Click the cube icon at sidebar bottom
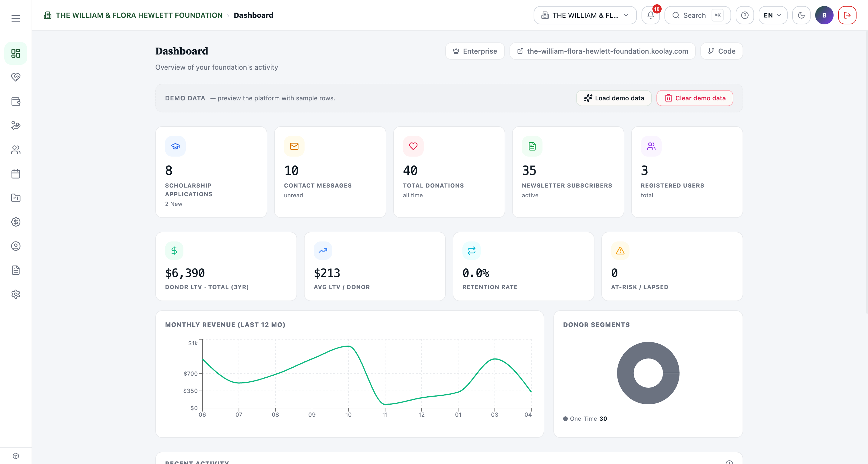 (15, 456)
